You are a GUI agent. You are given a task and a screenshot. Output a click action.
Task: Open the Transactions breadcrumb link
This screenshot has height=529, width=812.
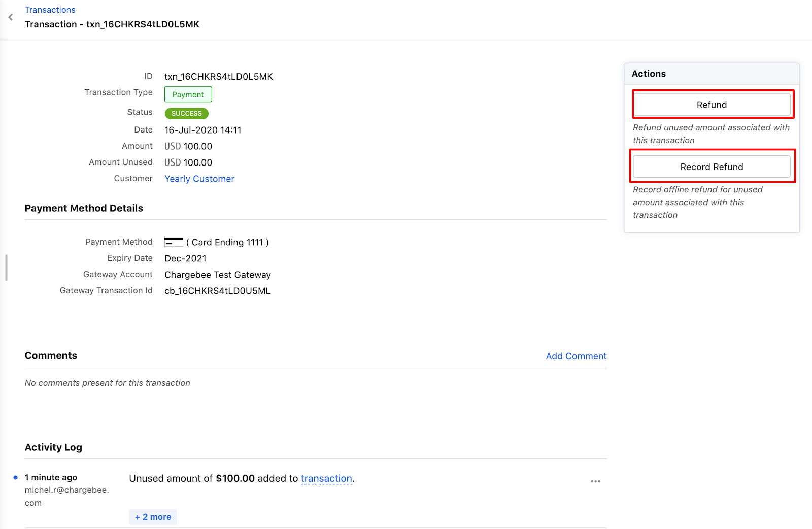50,10
